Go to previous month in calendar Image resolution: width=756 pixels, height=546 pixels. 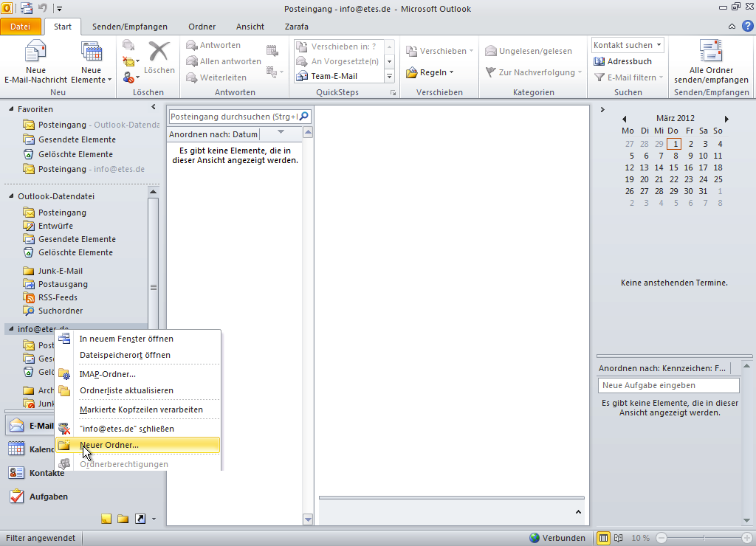point(625,119)
